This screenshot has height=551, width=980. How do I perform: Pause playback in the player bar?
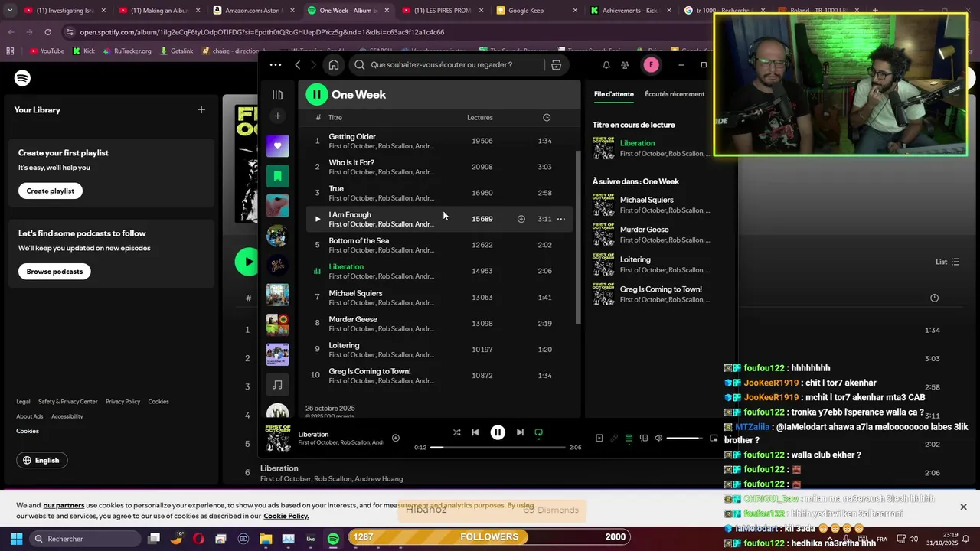[x=498, y=432]
